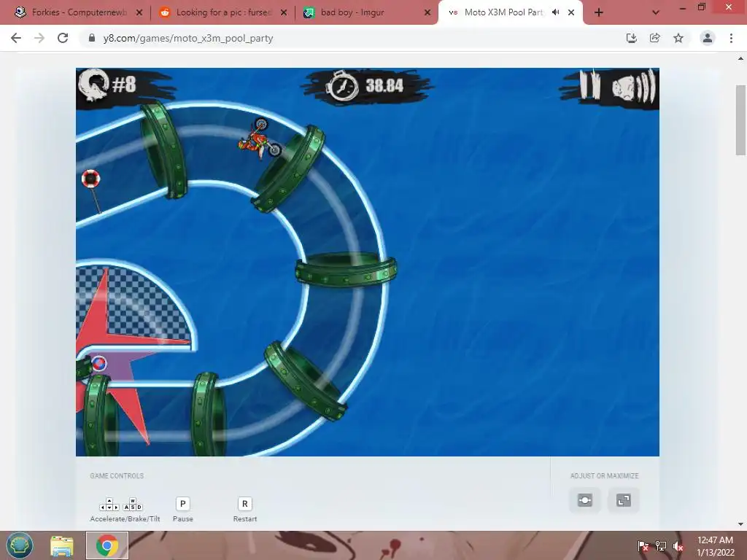The image size is (747, 560).
Task: Open the Chrome profile avatar menu
Action: pos(708,38)
